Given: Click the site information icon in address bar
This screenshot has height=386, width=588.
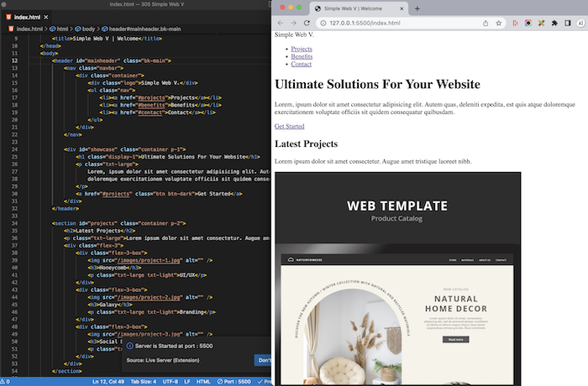Looking at the screenshot, I should [323, 23].
